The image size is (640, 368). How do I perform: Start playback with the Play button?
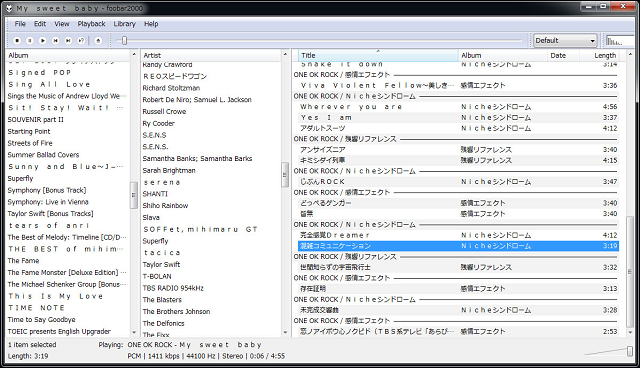42,40
